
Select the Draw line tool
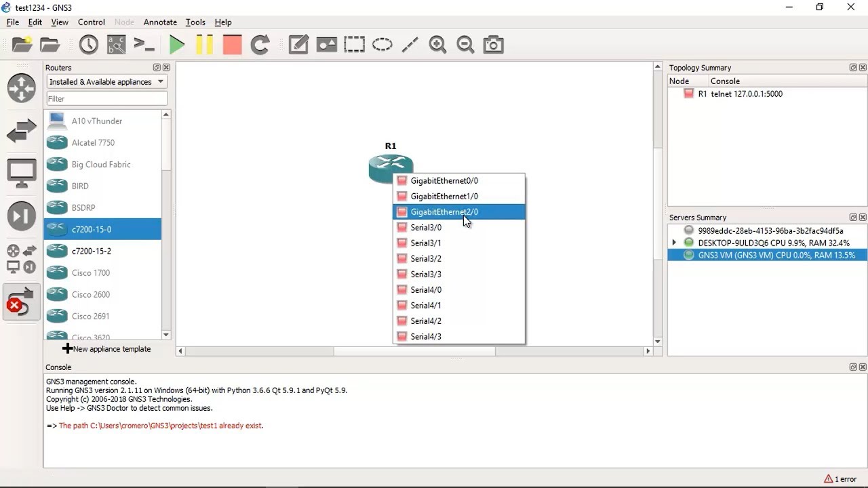coord(410,45)
